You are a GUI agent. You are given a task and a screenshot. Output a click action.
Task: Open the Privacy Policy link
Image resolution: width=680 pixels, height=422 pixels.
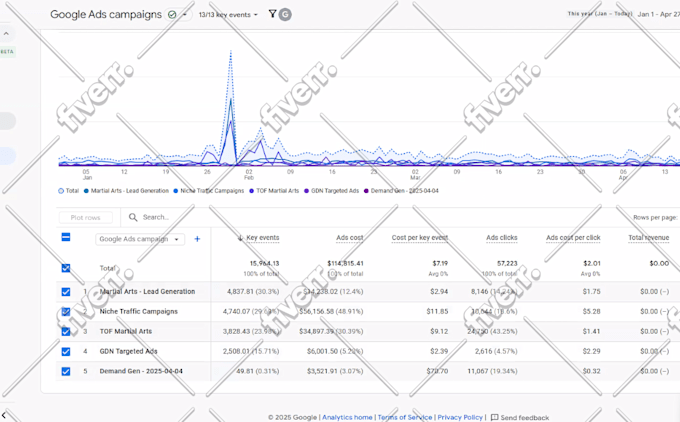460,417
